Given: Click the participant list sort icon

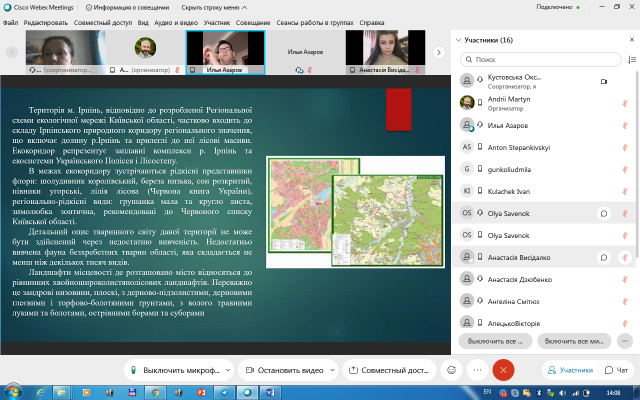Looking at the screenshot, I should 631,60.
